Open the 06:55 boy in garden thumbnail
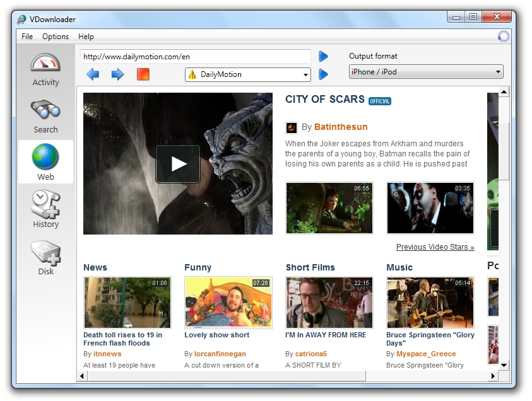 pos(329,208)
